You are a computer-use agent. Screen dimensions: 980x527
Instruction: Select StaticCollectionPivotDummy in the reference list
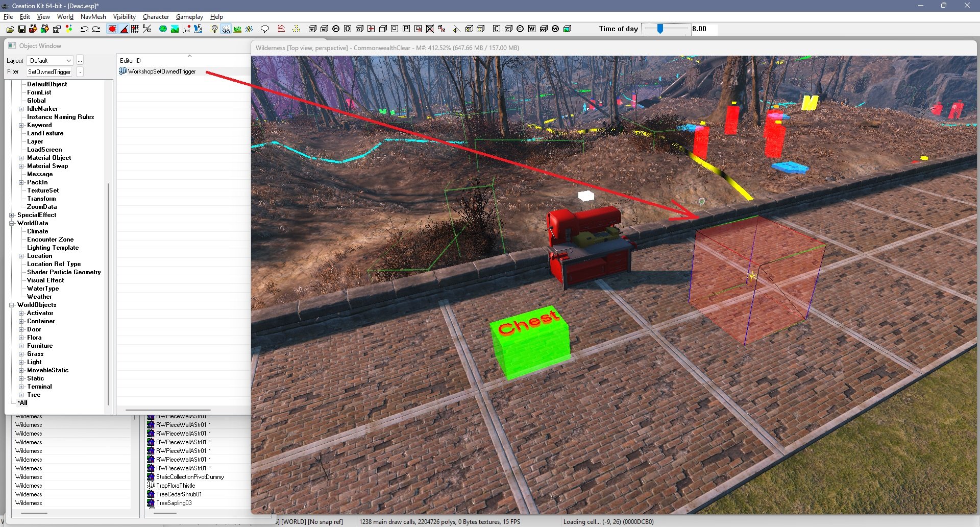click(190, 477)
